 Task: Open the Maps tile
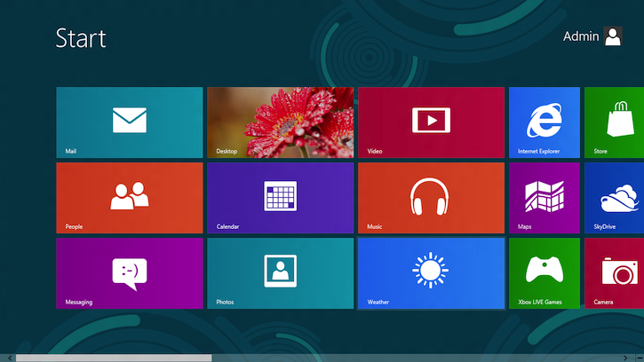tap(544, 198)
